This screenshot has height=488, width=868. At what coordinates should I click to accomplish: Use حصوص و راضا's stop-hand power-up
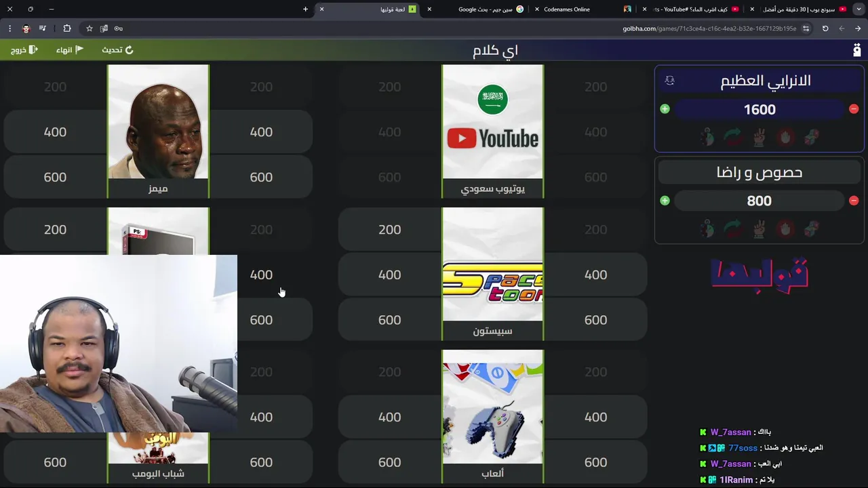pos(785,228)
